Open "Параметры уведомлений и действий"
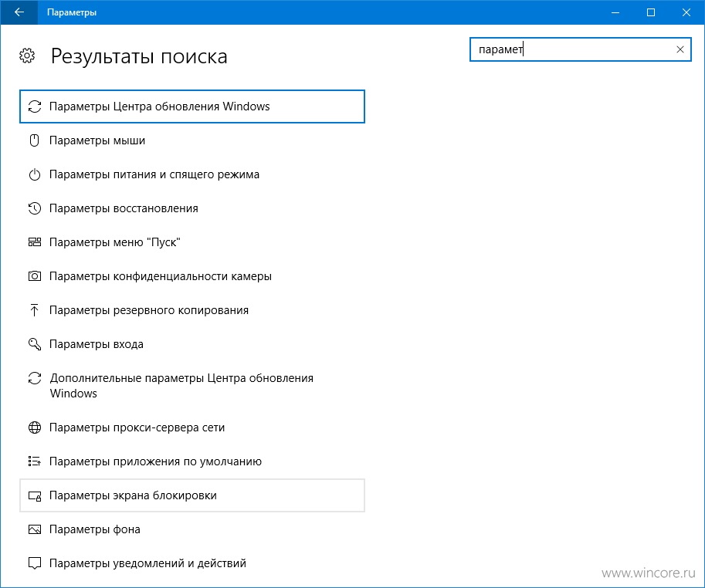 (192, 563)
